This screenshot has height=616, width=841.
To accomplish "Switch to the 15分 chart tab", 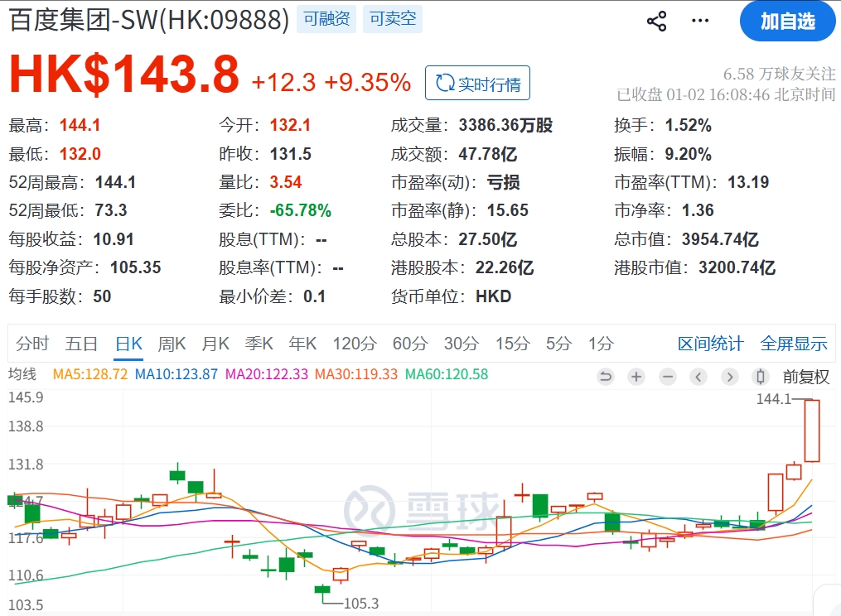I will coord(513,343).
